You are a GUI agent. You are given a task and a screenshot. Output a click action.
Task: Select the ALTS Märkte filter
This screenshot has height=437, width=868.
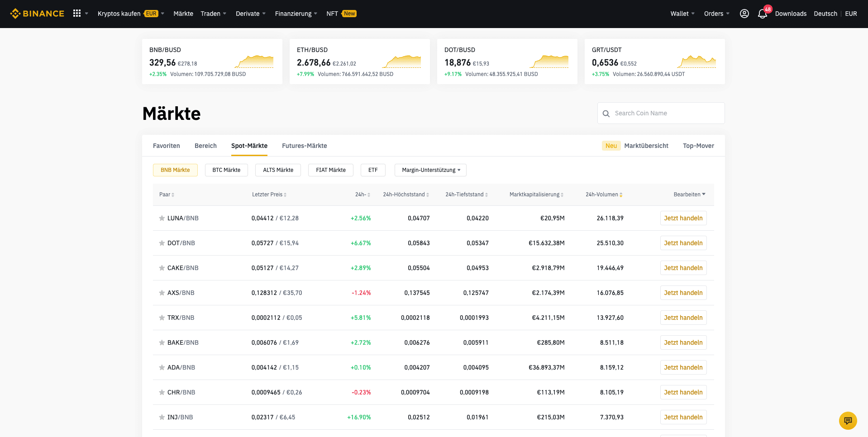[278, 170]
